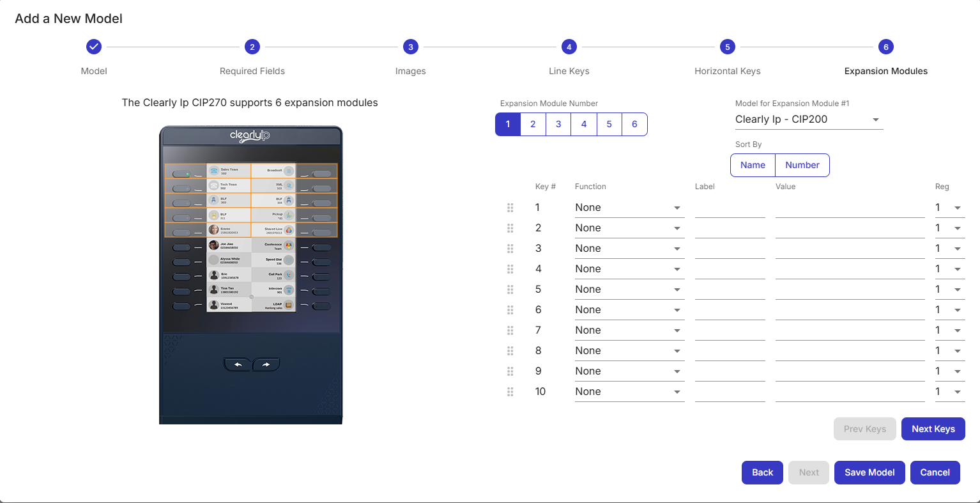Click the drag handle for key 4
This screenshot has width=980, height=503.
point(510,269)
